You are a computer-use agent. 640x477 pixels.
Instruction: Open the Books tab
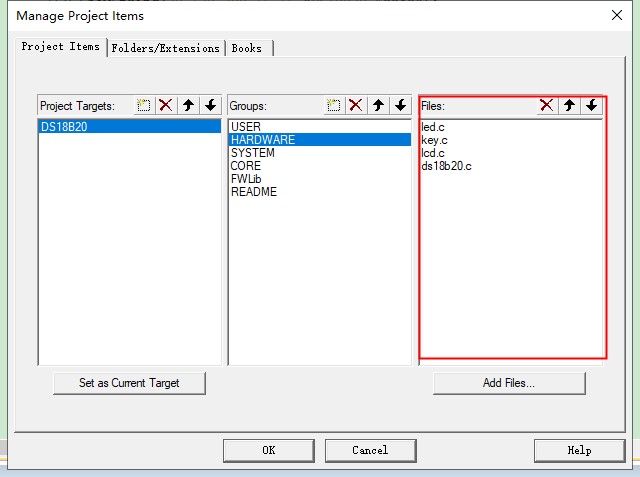click(x=249, y=48)
